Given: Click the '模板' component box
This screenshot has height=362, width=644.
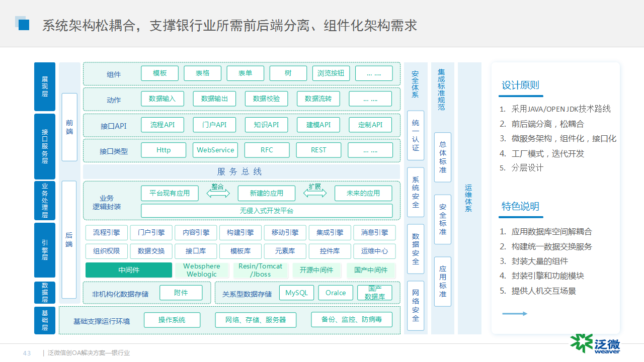Looking at the screenshot, I should 160,73.
